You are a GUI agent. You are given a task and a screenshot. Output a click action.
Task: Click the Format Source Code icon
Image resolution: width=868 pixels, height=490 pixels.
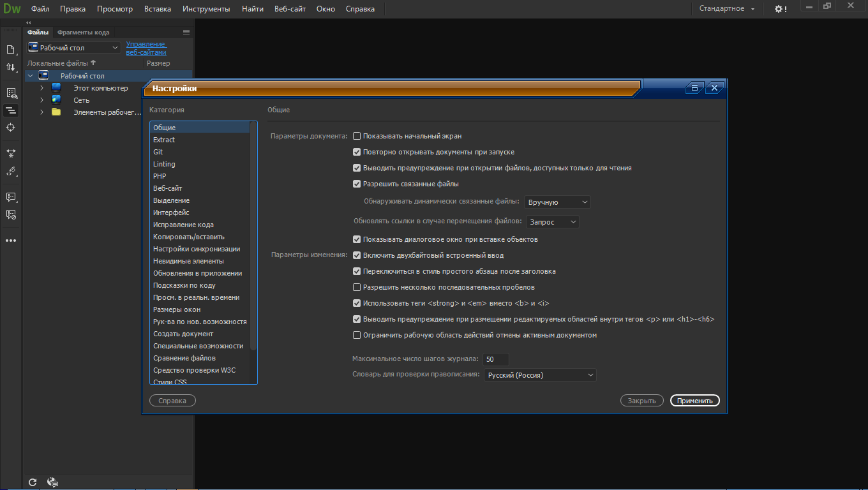click(11, 171)
